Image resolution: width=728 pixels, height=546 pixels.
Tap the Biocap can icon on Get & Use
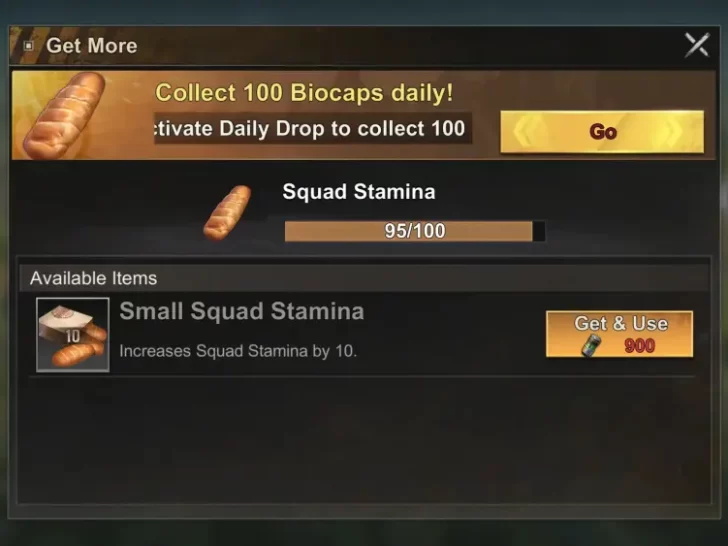tap(592, 346)
